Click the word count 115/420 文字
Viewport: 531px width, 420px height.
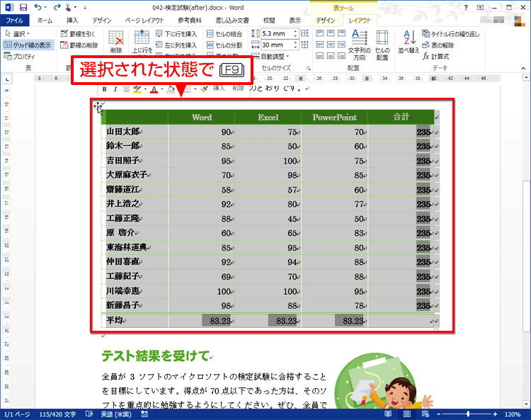tap(57, 414)
